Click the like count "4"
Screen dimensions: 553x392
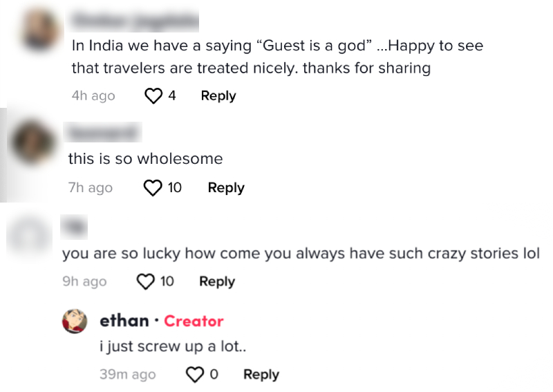(x=171, y=96)
